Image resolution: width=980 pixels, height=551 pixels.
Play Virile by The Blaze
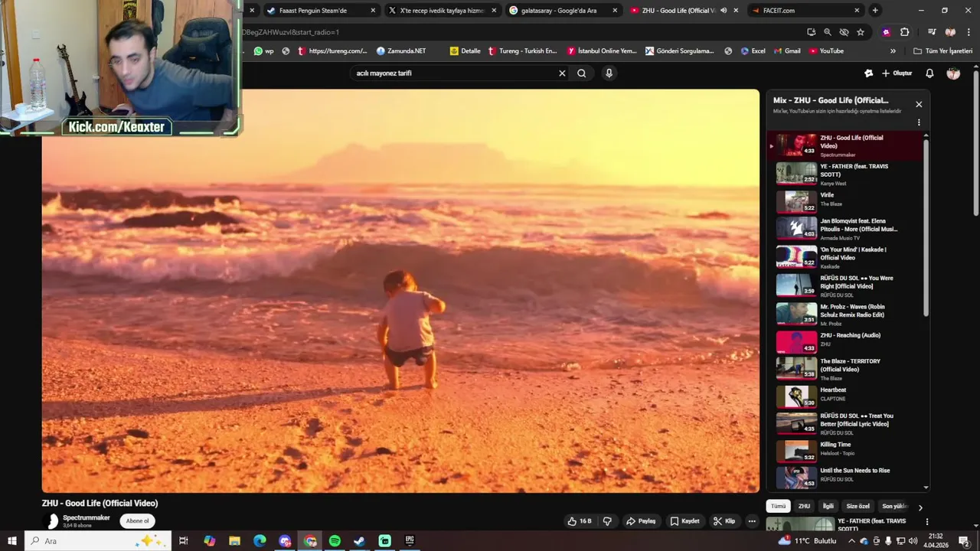pyautogui.click(x=846, y=202)
